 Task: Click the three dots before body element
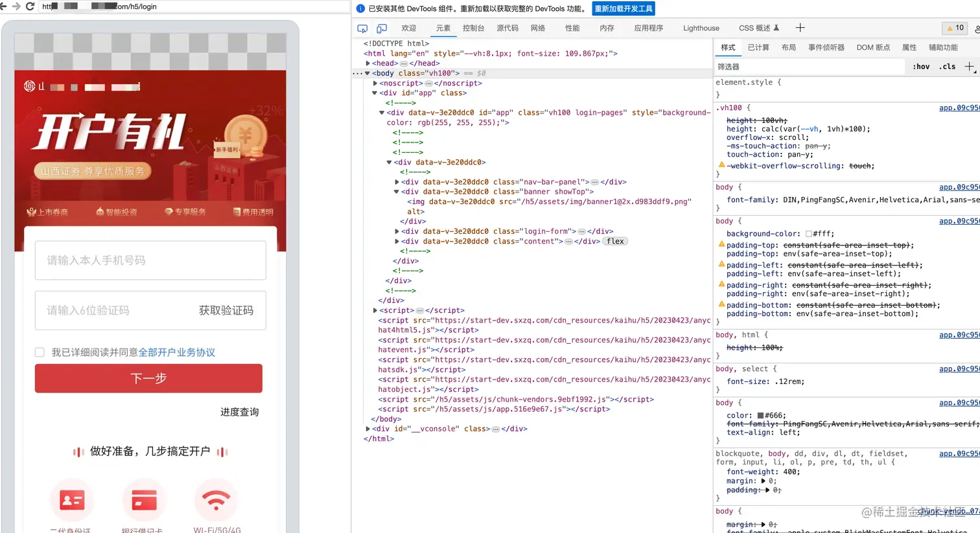click(356, 73)
